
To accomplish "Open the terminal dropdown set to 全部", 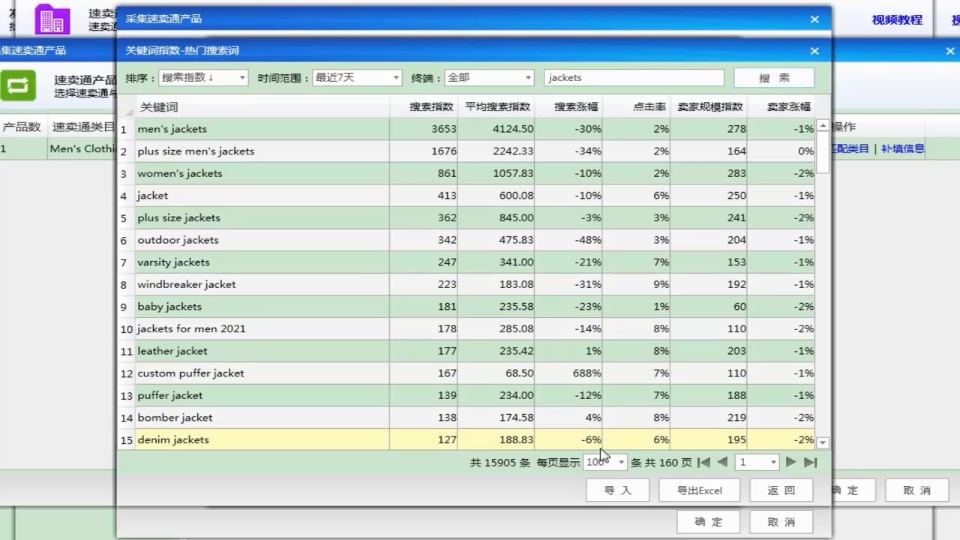I will 489,78.
